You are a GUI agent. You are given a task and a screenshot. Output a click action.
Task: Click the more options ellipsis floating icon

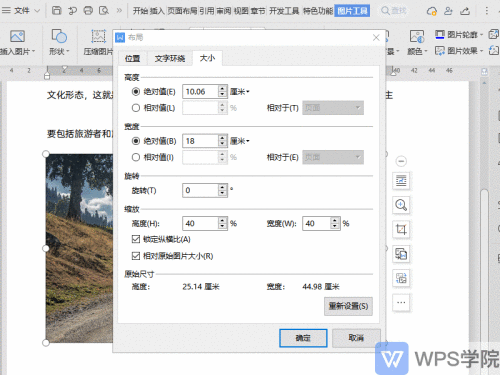pos(401,303)
